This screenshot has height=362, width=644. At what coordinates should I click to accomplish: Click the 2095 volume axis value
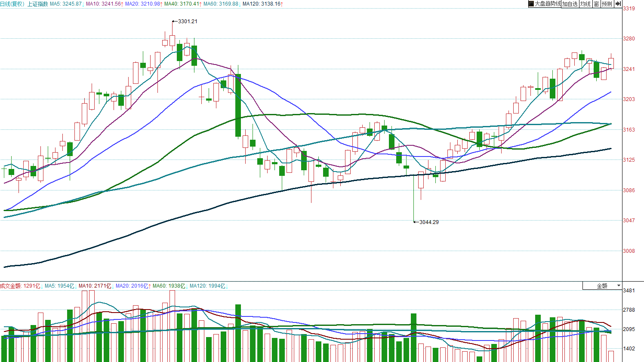pyautogui.click(x=629, y=329)
